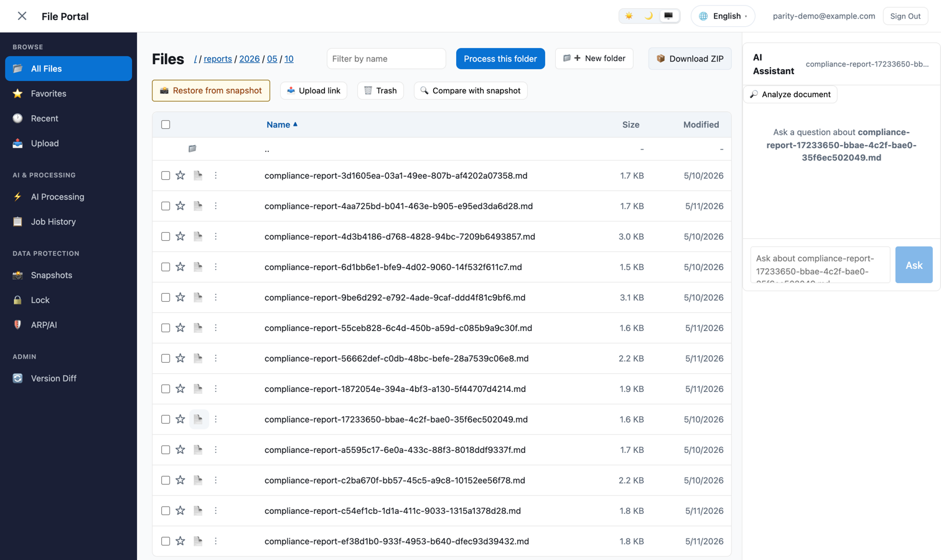Favorite star for compliance-report-3d1605ea
Screen dimensions: 941x560
pyautogui.click(x=180, y=175)
